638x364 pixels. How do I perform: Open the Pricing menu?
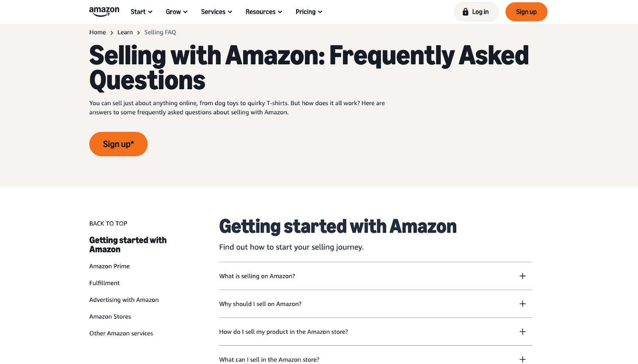pyautogui.click(x=309, y=12)
